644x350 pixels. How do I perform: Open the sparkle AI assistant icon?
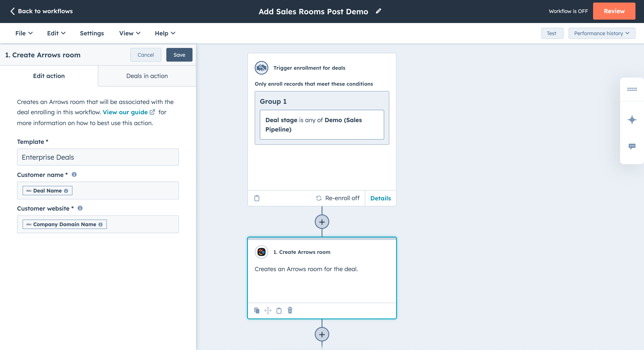click(632, 120)
